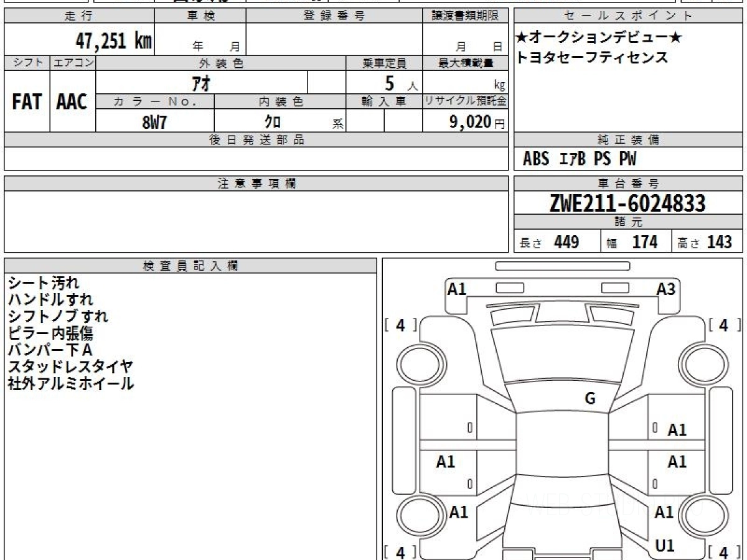Screen dimensions: 747x560
Task: Select the アオ exterior color value
Action: tap(202, 82)
